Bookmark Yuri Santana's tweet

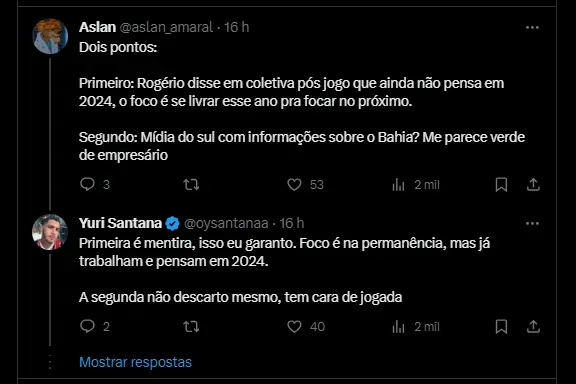point(501,326)
